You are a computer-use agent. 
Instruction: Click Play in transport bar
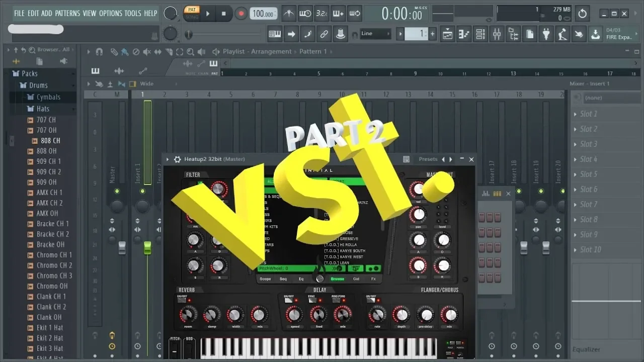tap(208, 14)
